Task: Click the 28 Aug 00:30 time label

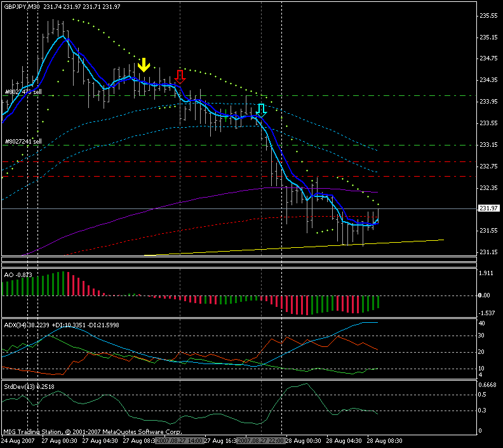Action: click(x=304, y=441)
